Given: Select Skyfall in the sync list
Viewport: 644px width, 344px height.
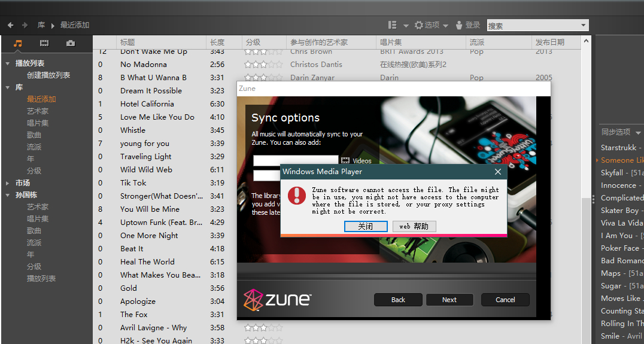Looking at the screenshot, I should [x=621, y=173].
